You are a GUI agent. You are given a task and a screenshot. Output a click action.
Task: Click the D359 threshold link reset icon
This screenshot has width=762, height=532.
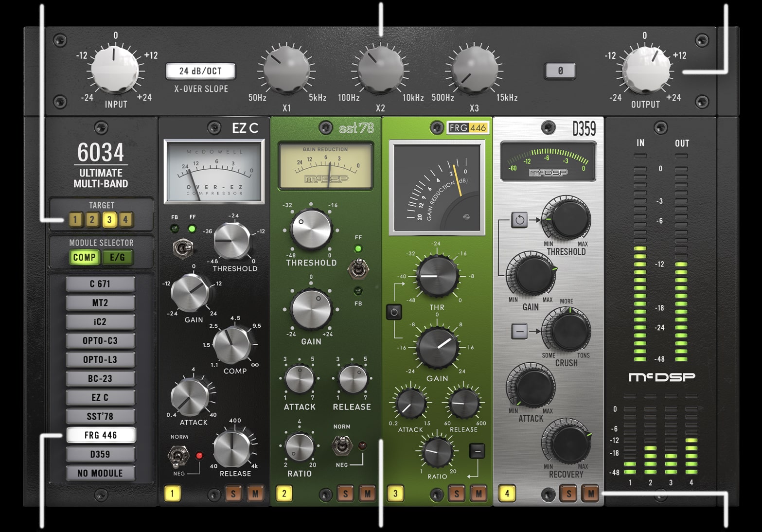coord(519,220)
